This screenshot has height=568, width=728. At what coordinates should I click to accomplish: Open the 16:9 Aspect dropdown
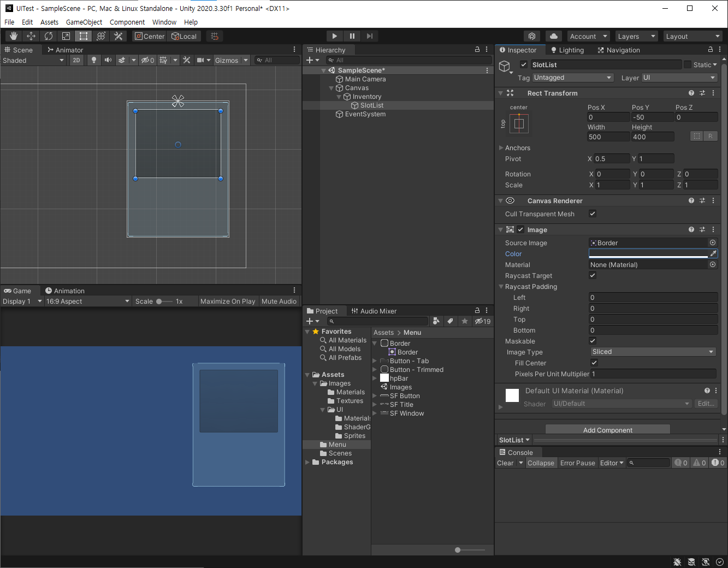88,301
